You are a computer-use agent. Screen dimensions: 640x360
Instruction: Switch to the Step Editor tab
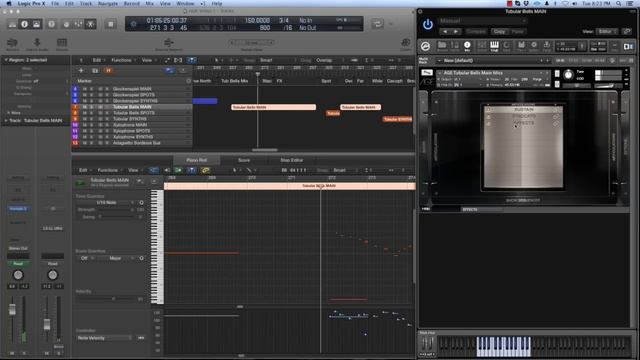291,160
